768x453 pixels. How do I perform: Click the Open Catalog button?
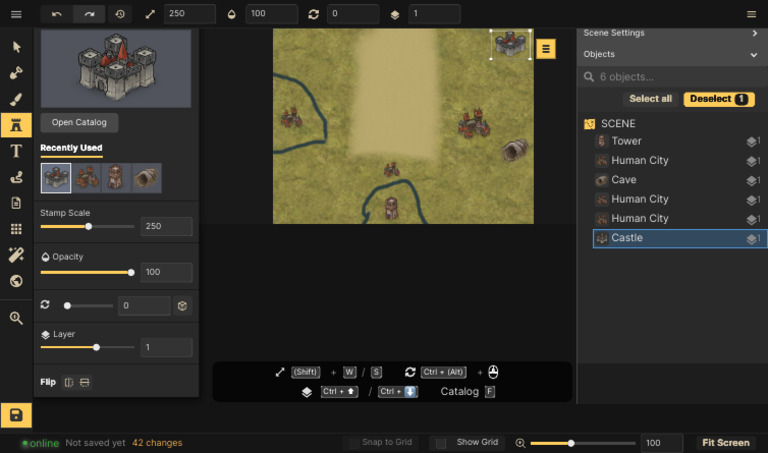click(x=79, y=122)
